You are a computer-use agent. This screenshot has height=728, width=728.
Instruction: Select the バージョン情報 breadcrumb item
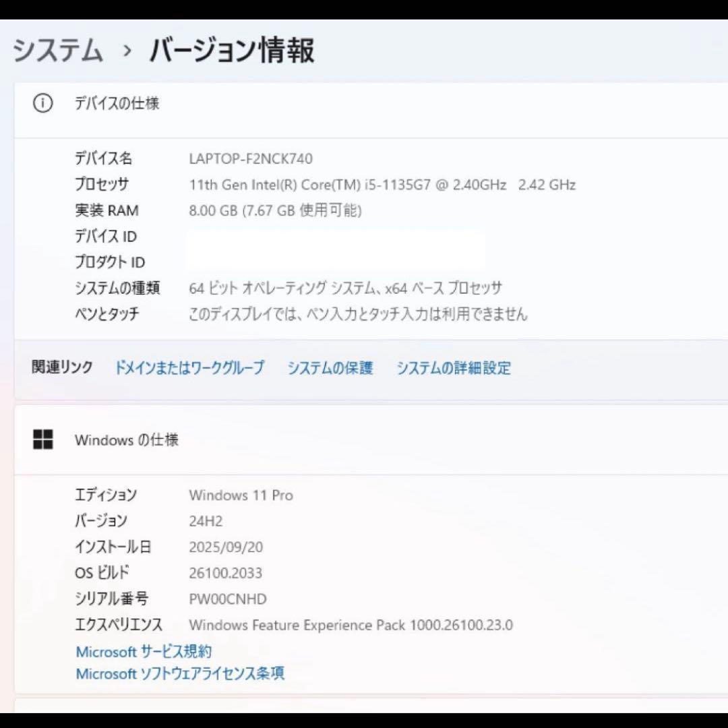233,50
